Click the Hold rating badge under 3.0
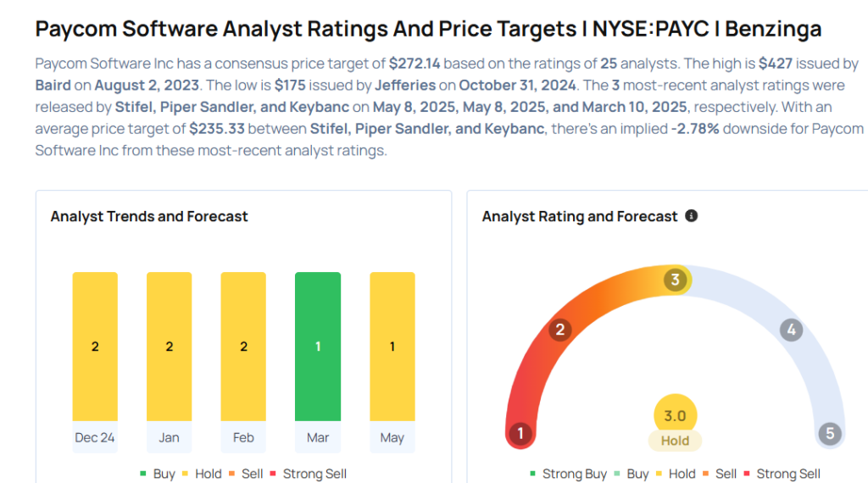The width and height of the screenshot is (868, 483). [x=676, y=441]
